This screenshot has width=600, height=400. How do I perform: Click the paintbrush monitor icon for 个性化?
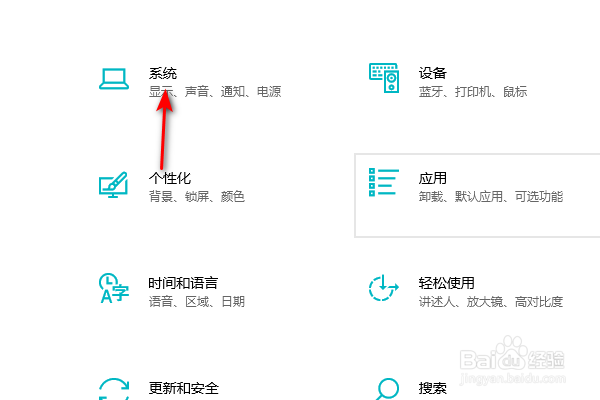(113, 184)
